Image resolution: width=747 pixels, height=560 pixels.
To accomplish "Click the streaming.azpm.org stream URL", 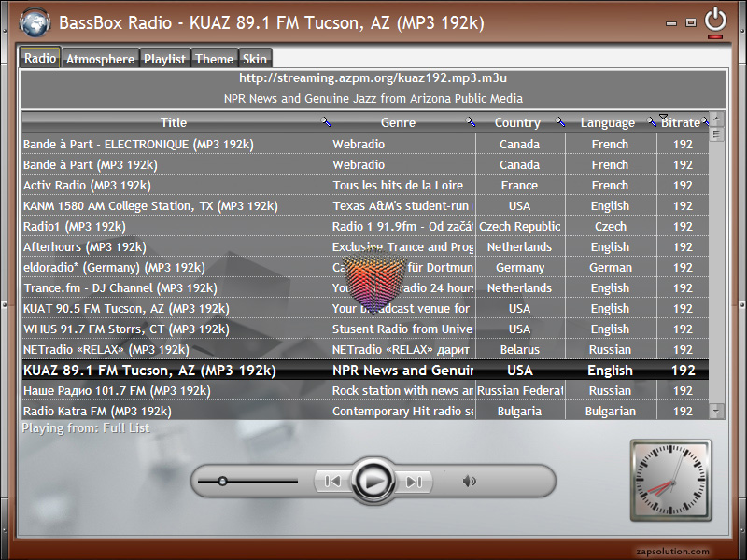I will click(373, 77).
